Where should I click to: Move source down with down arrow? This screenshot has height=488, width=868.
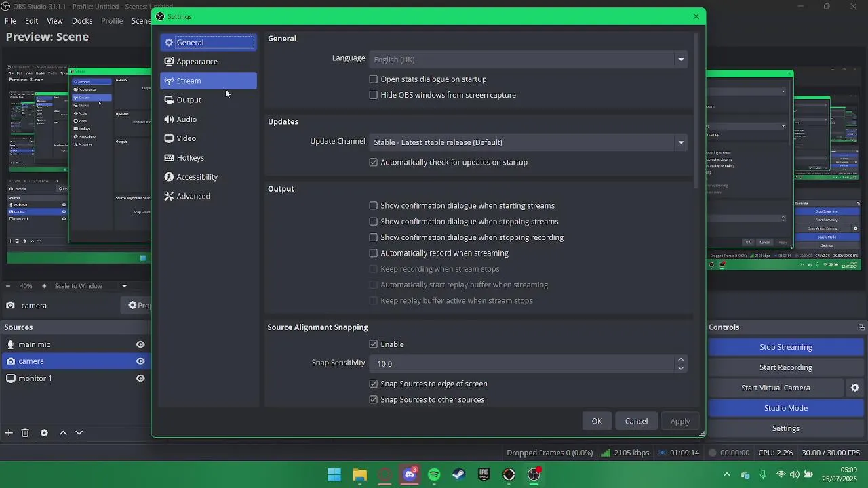(79, 433)
